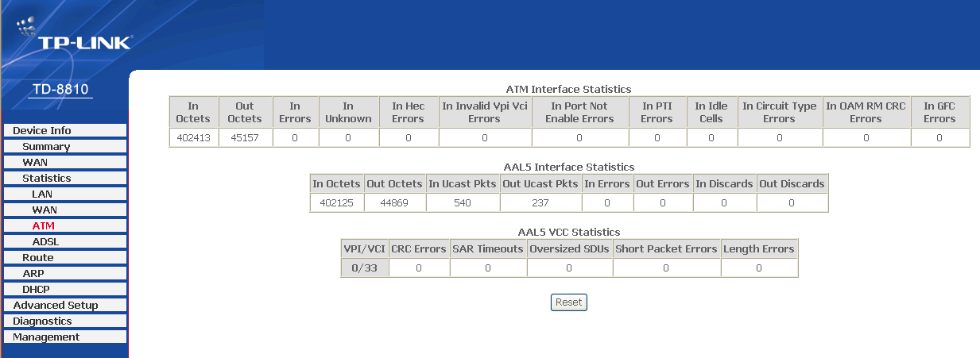Open the ARP table page
Screen dimensions: 980x358
[33, 273]
